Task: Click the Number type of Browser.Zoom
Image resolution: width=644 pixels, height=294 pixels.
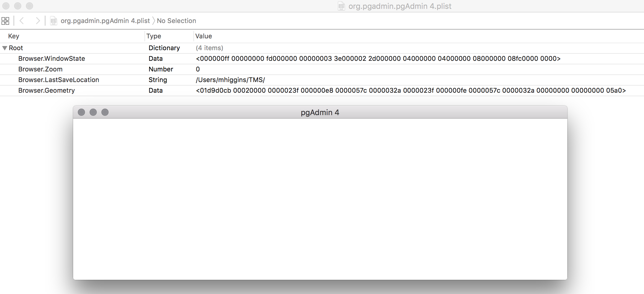Action: (x=161, y=69)
